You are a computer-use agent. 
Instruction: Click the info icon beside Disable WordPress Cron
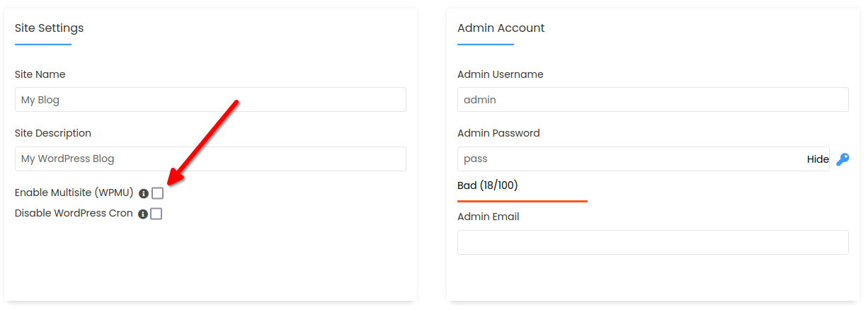(143, 214)
